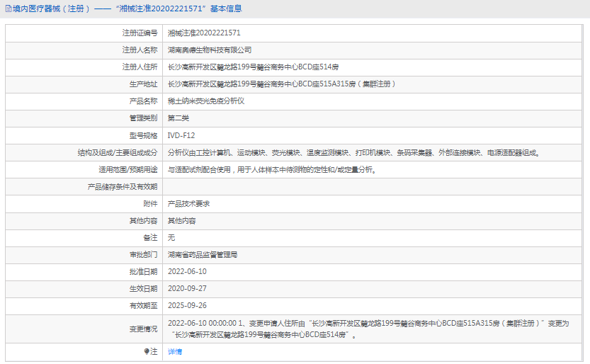Click the bullet icon beside 注 label
Viewport: 590px width, 364px height.
pos(147,351)
